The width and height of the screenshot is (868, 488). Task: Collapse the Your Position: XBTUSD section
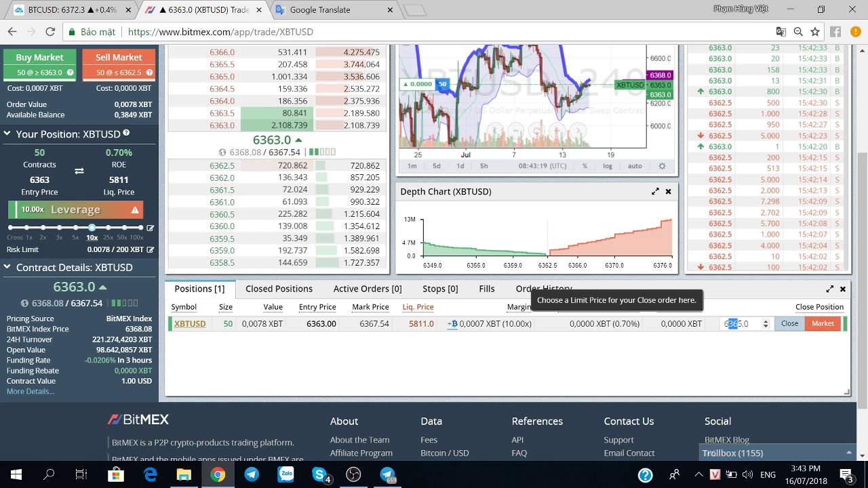pyautogui.click(x=7, y=134)
